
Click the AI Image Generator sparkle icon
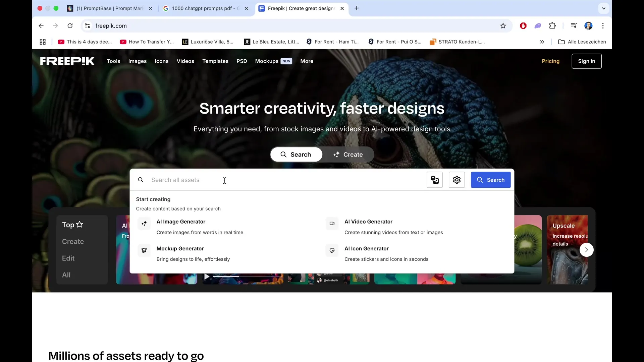[x=144, y=224]
